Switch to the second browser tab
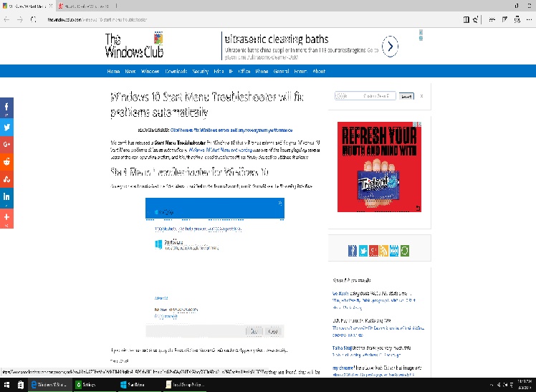This screenshot has height=392, width=536. pos(84,6)
